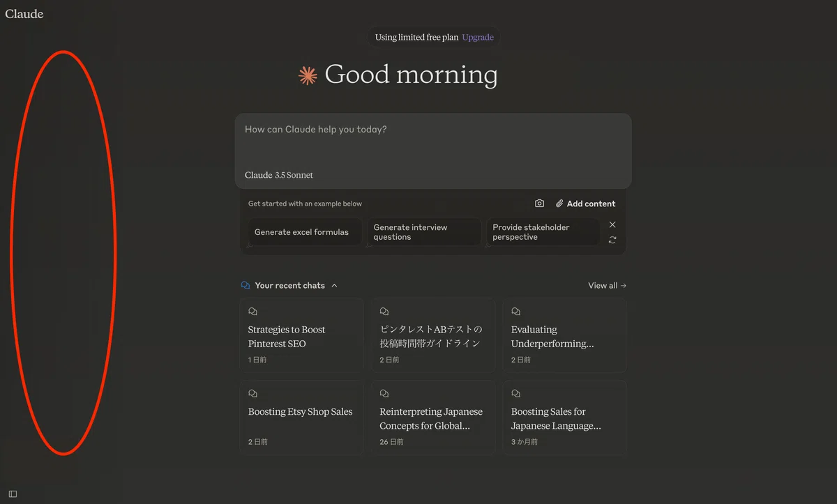837x504 pixels.
Task: Open Boosting Sales for Japanese Language chat
Action: coord(564,418)
